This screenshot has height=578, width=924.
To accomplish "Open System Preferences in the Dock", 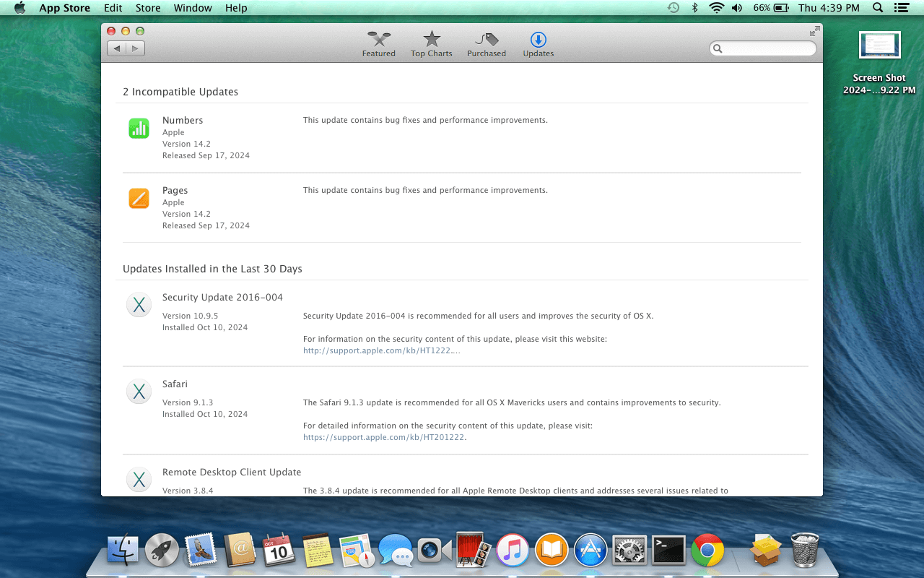I will pyautogui.click(x=629, y=551).
